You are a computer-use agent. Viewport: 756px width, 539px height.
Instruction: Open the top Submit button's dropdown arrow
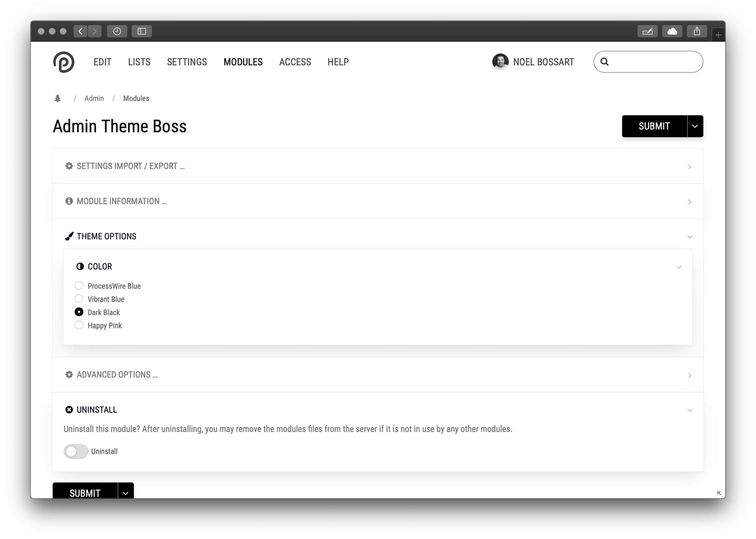coord(695,126)
